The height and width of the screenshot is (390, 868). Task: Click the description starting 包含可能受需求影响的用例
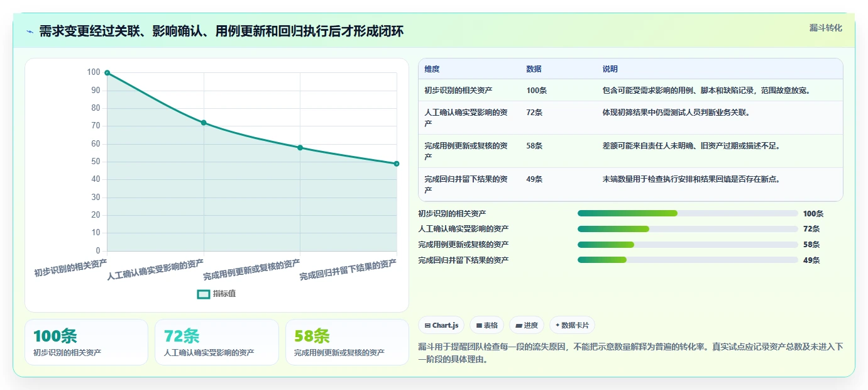[x=706, y=91]
